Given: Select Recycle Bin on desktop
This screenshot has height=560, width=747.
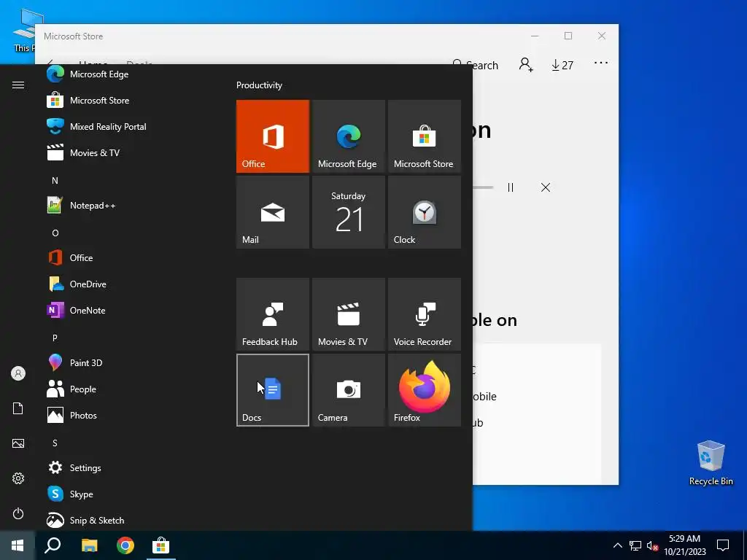Looking at the screenshot, I should 711,463.
